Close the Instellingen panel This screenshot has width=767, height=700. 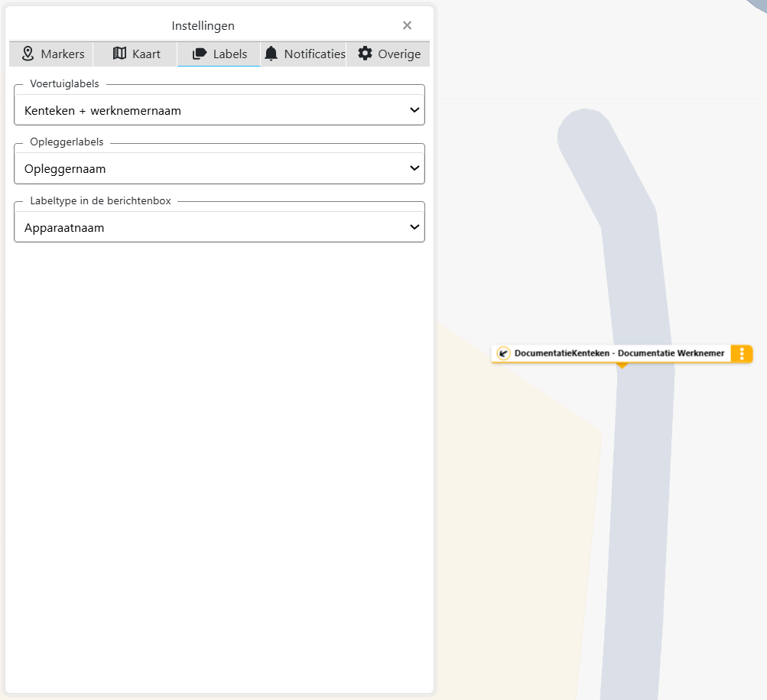(x=407, y=25)
